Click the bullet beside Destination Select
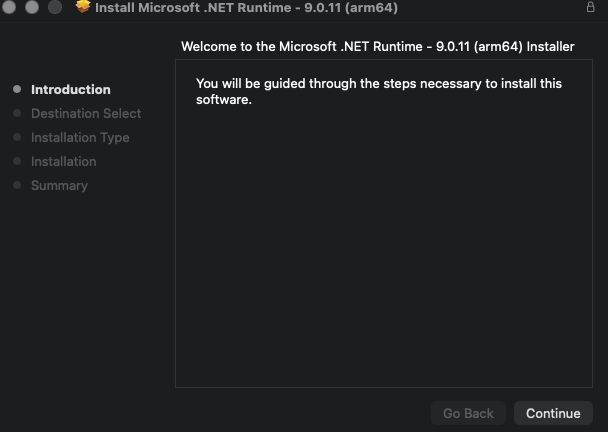 point(17,113)
